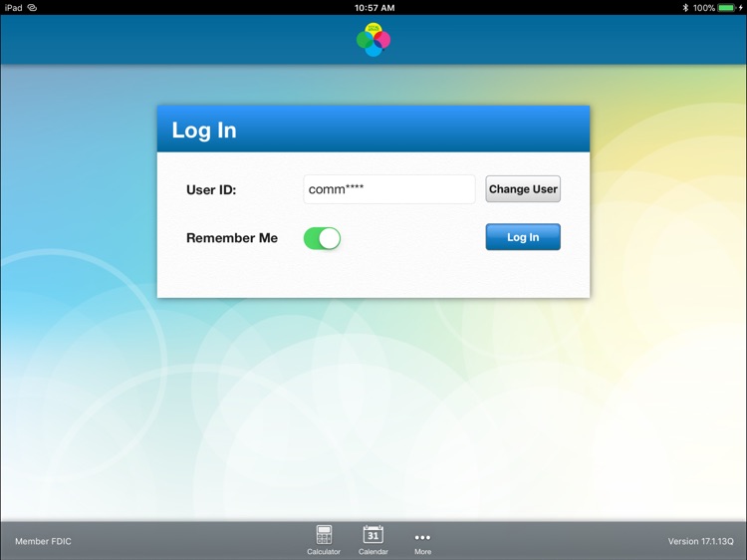
Task: Click the blue Log In button
Action: click(x=523, y=237)
